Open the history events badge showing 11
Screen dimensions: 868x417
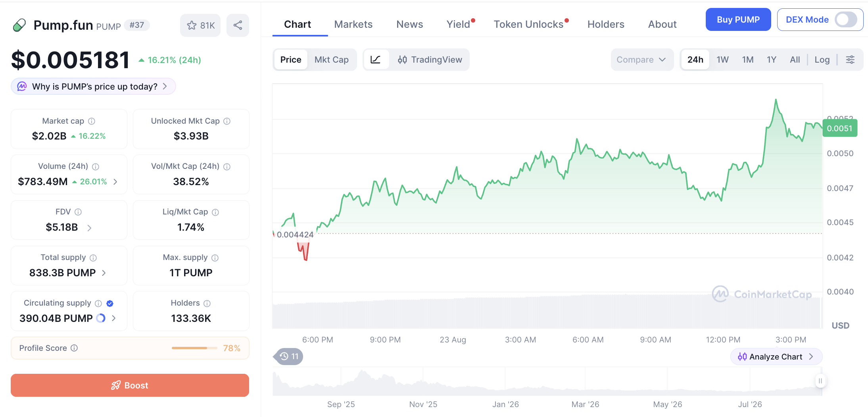point(289,356)
